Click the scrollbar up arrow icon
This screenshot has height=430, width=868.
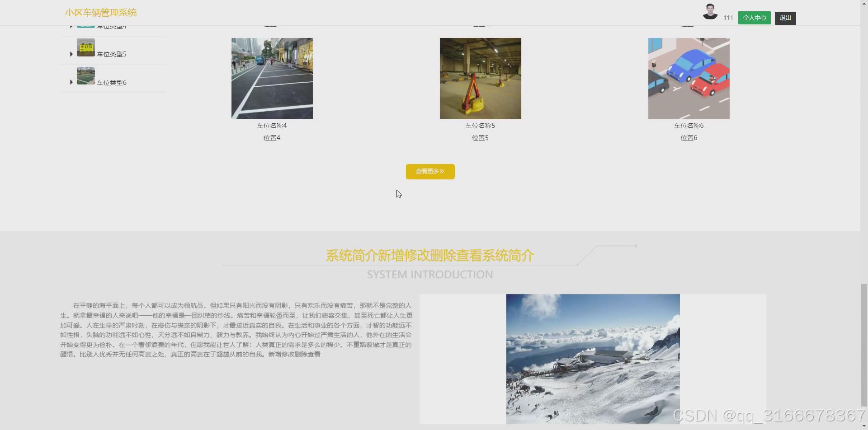pos(864,3)
